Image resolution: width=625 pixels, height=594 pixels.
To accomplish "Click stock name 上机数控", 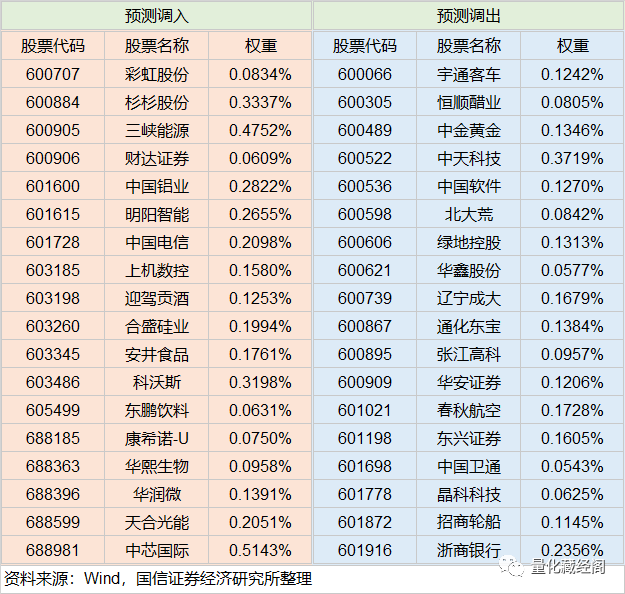I will 157,270.
